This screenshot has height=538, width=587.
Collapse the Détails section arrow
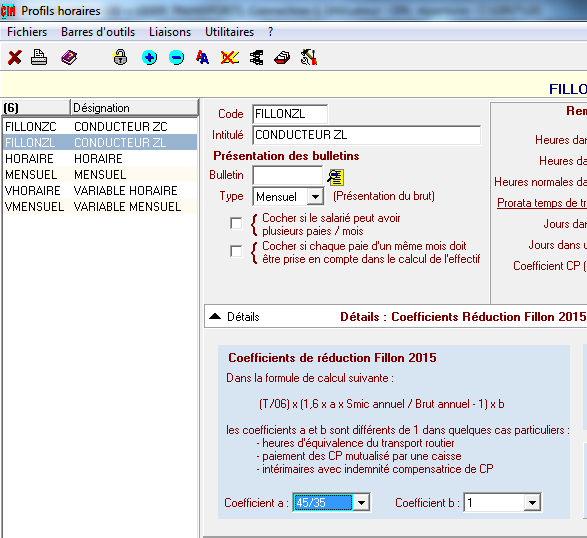[215, 316]
